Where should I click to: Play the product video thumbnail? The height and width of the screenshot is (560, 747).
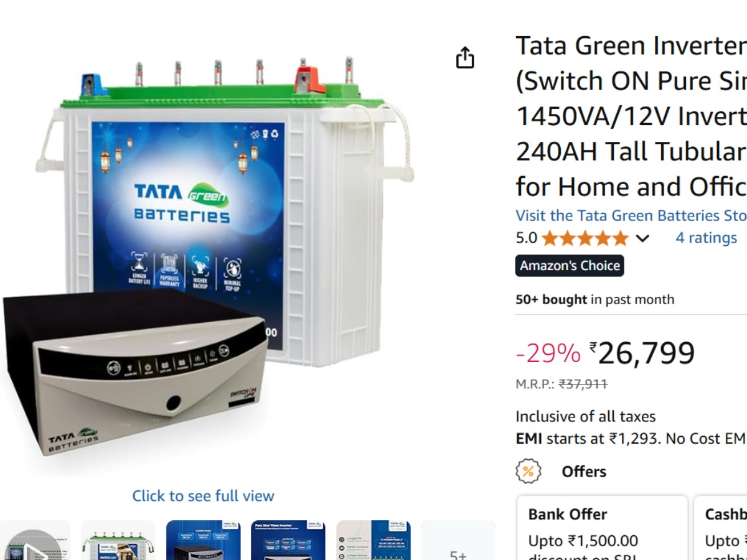click(x=34, y=540)
